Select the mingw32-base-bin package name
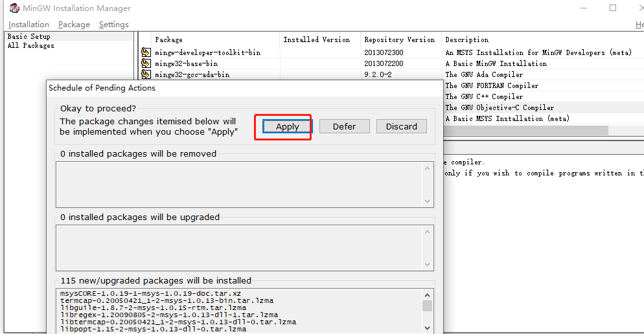This screenshot has width=644, height=334. tap(186, 63)
